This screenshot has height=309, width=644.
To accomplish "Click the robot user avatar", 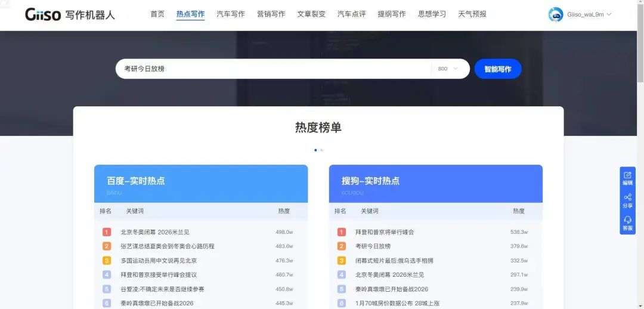I will (556, 14).
